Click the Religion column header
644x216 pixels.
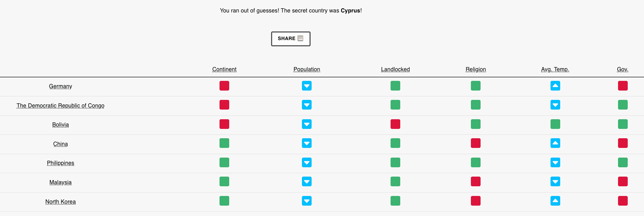476,69
